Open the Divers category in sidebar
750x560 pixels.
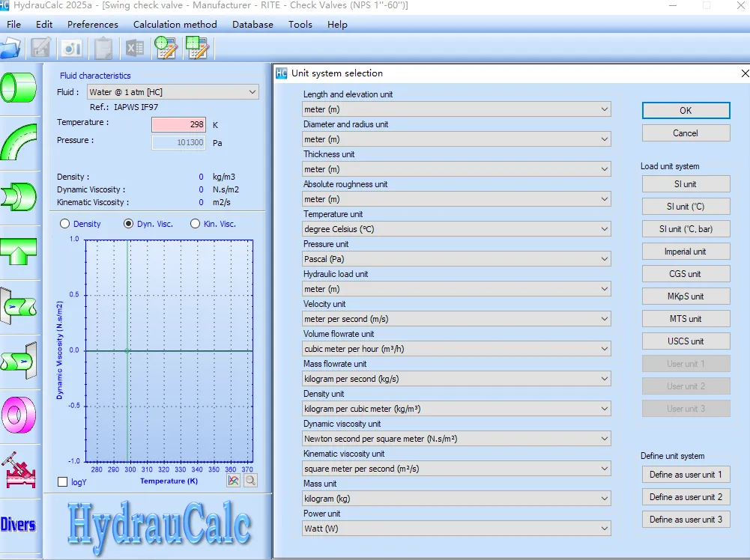point(18,524)
